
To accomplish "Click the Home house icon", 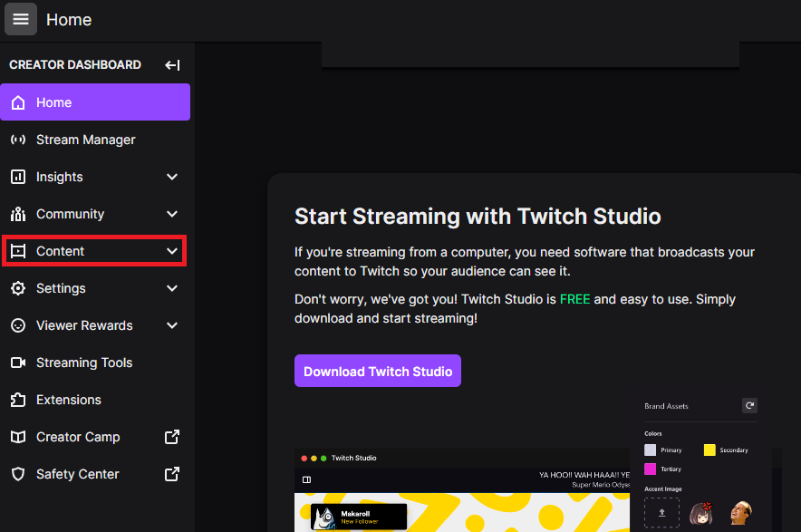I will pos(18,102).
